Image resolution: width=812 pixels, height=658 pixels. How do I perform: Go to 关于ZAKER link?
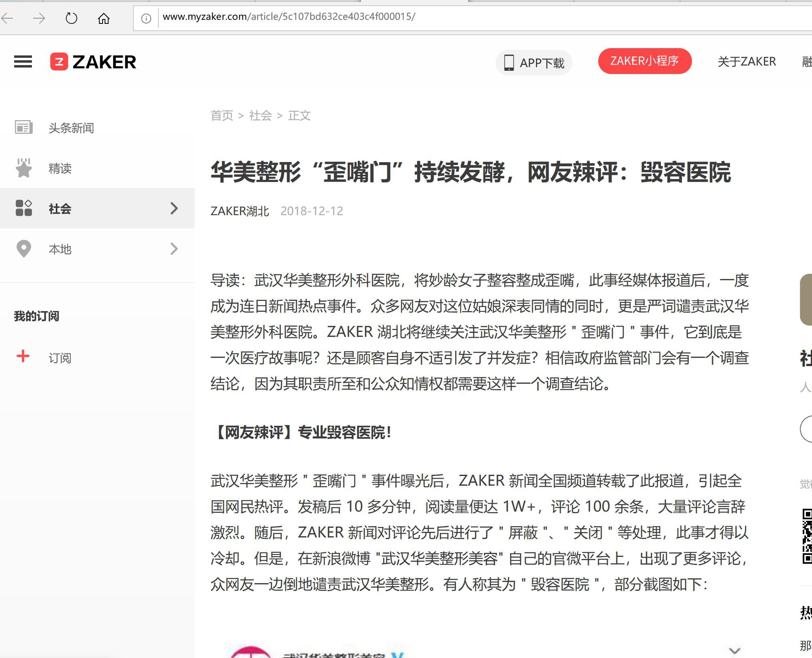click(x=747, y=61)
